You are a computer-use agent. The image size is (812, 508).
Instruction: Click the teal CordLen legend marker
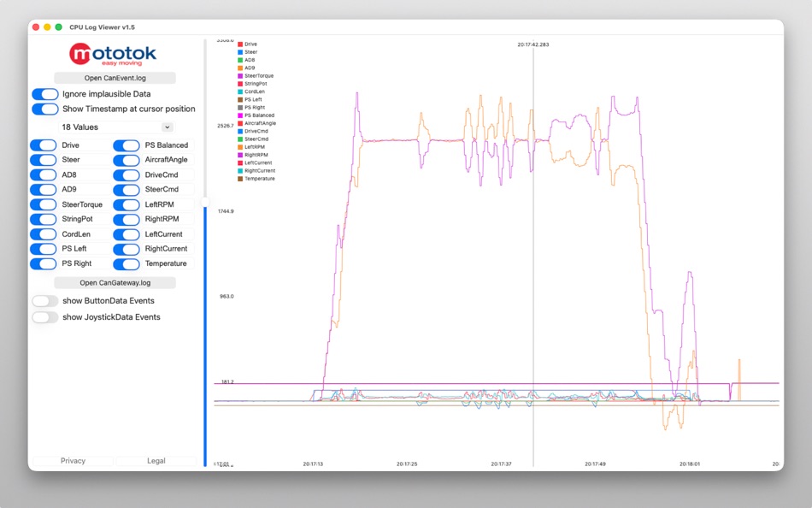pyautogui.click(x=242, y=92)
